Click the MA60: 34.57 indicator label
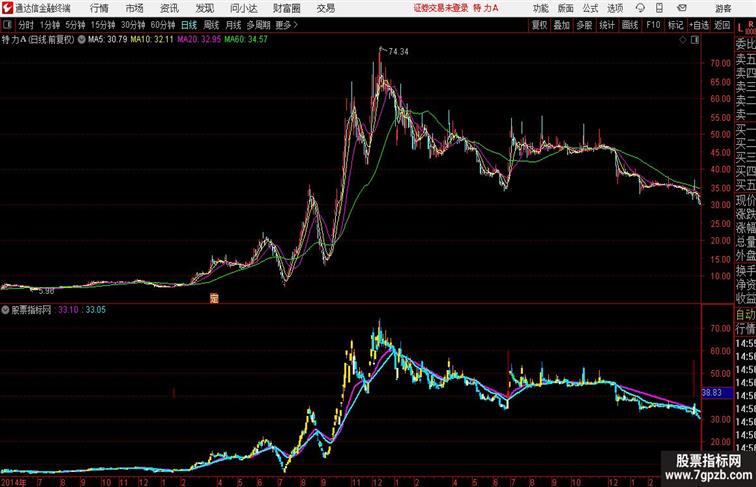Screen dimensions: 756x487 coord(246,40)
